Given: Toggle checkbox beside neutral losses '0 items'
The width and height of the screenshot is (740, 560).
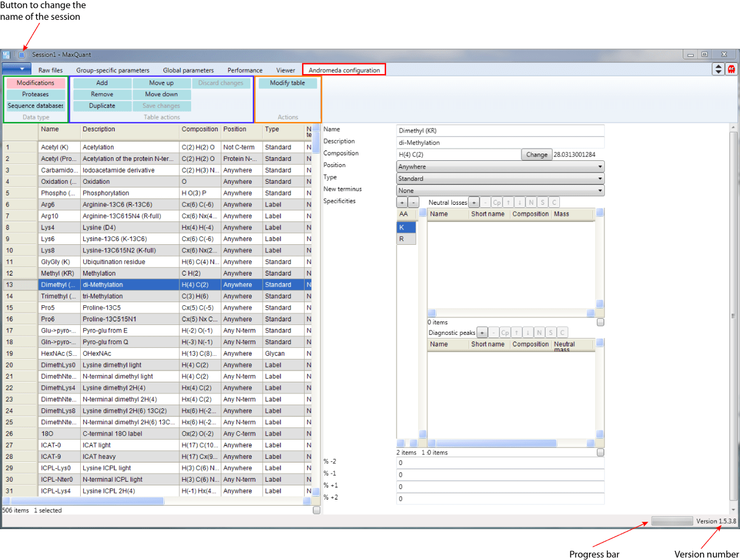Looking at the screenshot, I should (601, 322).
